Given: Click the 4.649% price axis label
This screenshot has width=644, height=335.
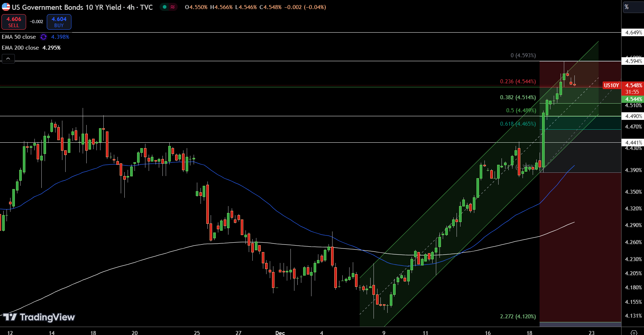Looking at the screenshot, I should click(x=633, y=33).
